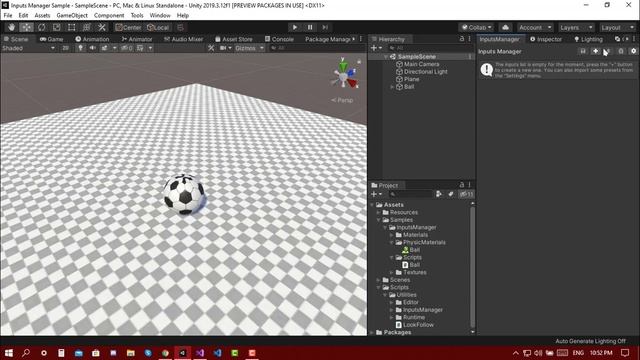640x360 pixels.
Task: Select Main Camera in Hierarchy
Action: coord(421,64)
